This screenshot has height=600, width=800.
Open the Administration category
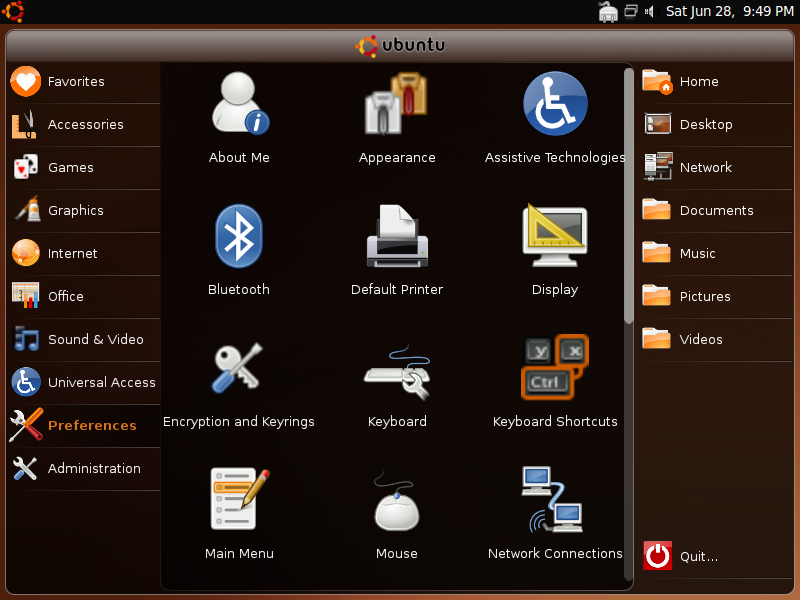tap(93, 469)
